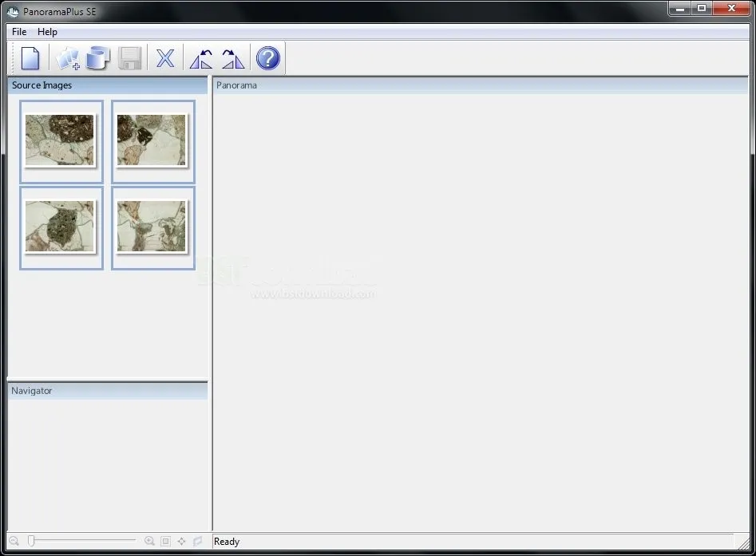
Task: Select the bottom-right source image thumbnail
Action: pos(152,227)
